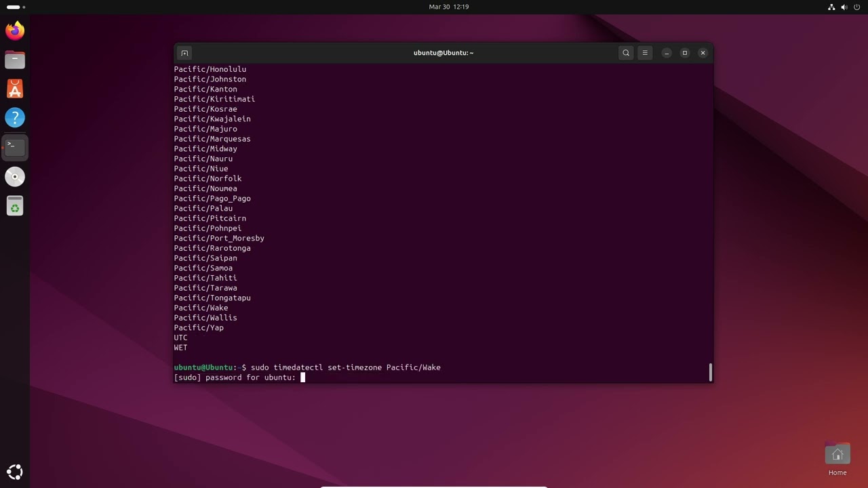Open terminal search
The width and height of the screenshot is (868, 488).
(x=626, y=53)
